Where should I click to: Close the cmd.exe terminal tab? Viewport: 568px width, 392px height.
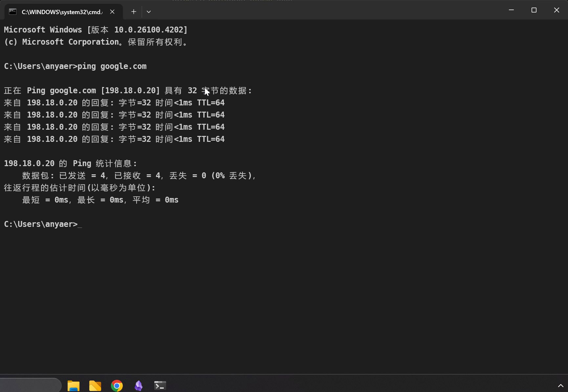click(x=112, y=12)
